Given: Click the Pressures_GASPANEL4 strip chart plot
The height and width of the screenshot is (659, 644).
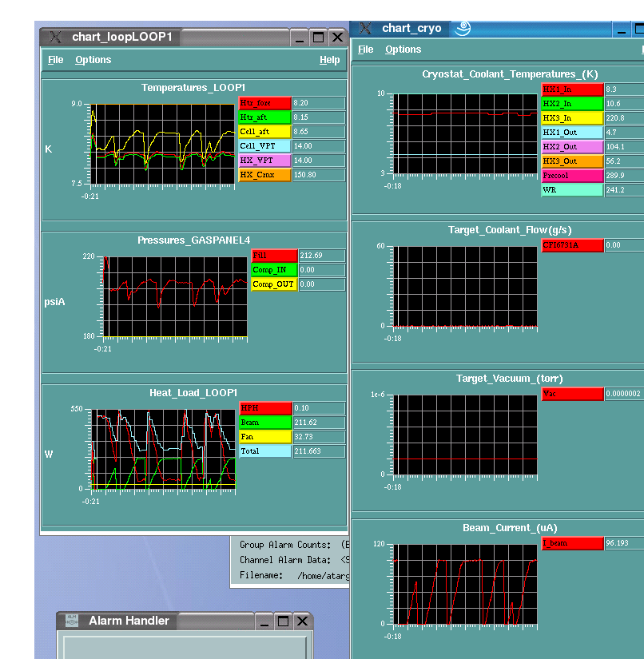Looking at the screenshot, I should (x=175, y=296).
